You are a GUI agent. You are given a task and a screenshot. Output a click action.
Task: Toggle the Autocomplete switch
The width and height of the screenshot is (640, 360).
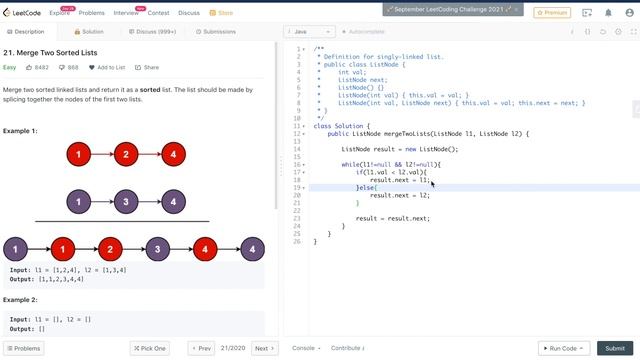(363, 32)
